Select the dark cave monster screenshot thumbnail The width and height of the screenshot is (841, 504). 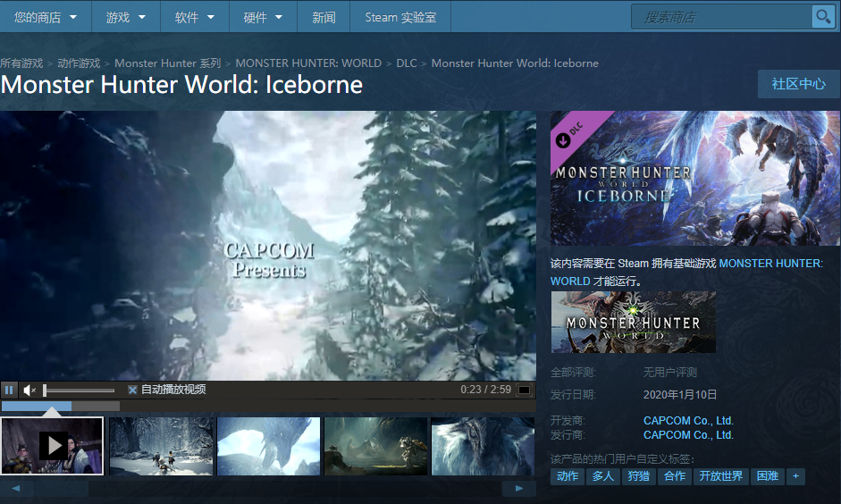tap(375, 446)
